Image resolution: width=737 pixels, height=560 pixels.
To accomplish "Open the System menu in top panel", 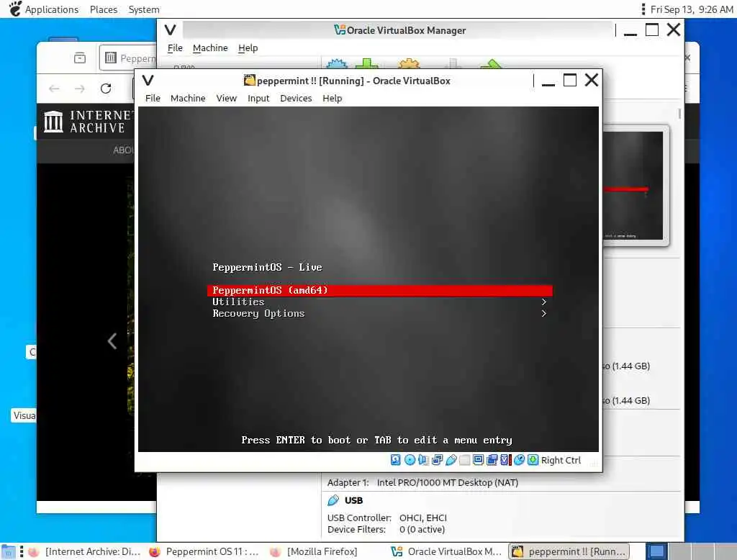I will tap(144, 9).
